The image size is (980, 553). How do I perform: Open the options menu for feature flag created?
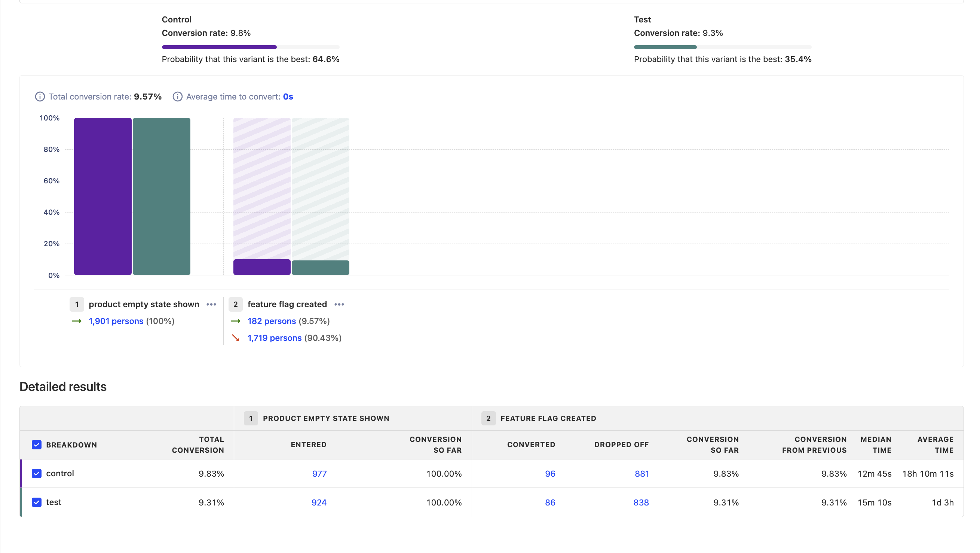339,305
